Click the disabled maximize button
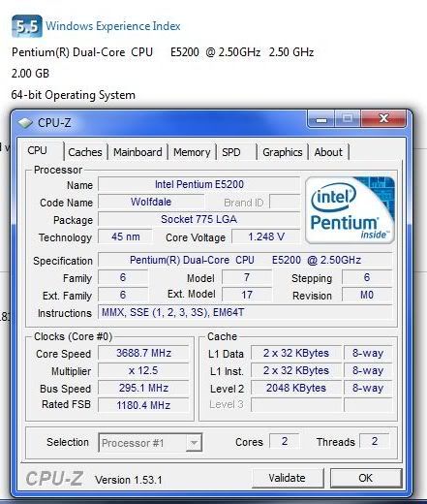427x504 pixels. pyautogui.click(x=348, y=118)
